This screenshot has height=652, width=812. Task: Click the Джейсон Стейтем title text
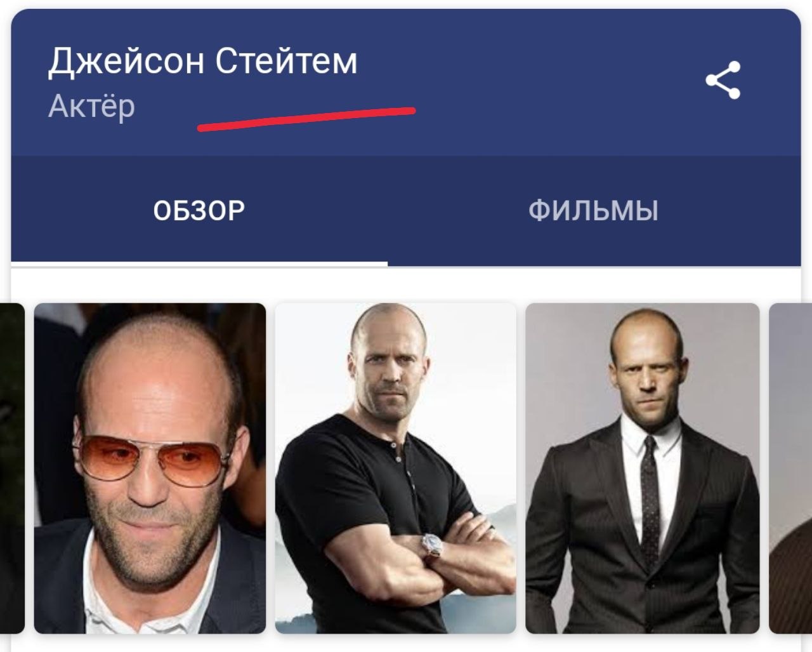tap(203, 61)
